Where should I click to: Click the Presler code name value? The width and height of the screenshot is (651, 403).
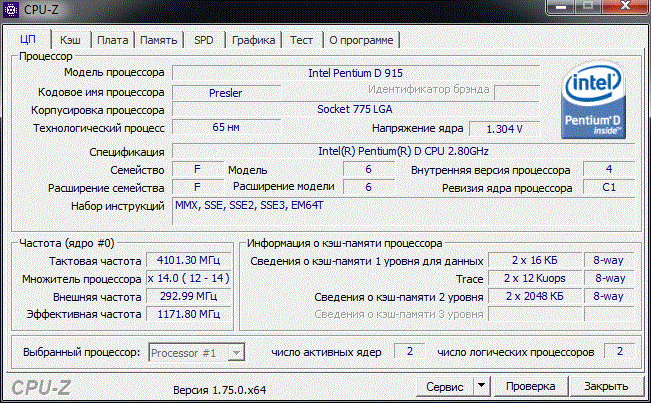point(226,93)
